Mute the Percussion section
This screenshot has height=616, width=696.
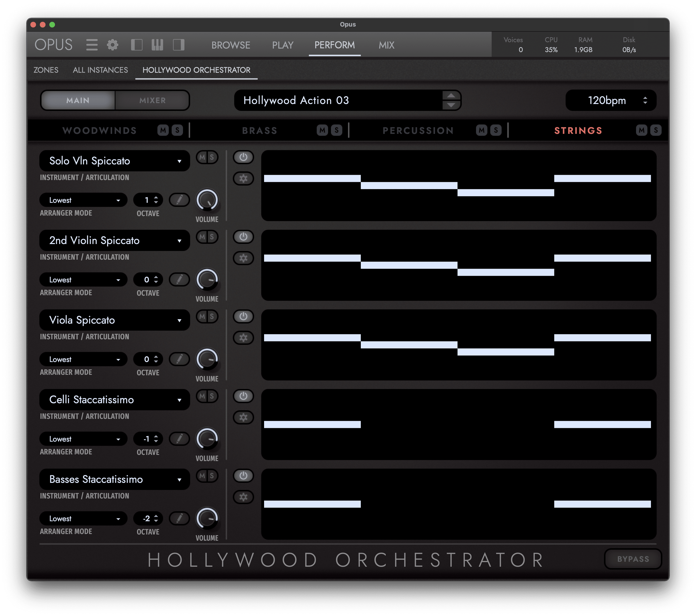point(481,130)
